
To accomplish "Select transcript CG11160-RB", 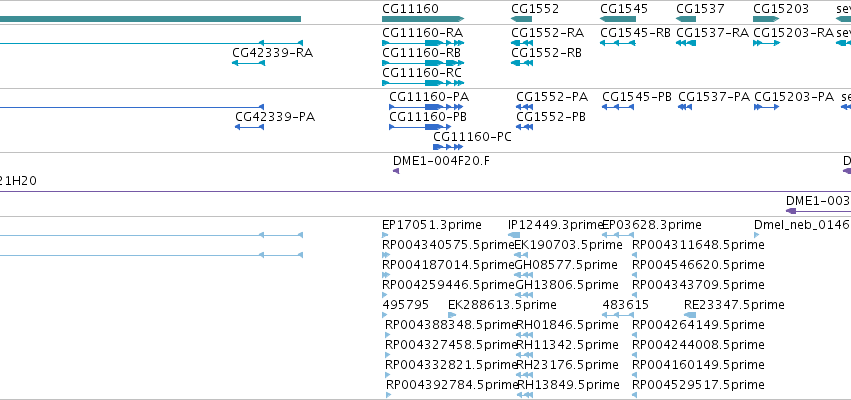I will 421,53.
